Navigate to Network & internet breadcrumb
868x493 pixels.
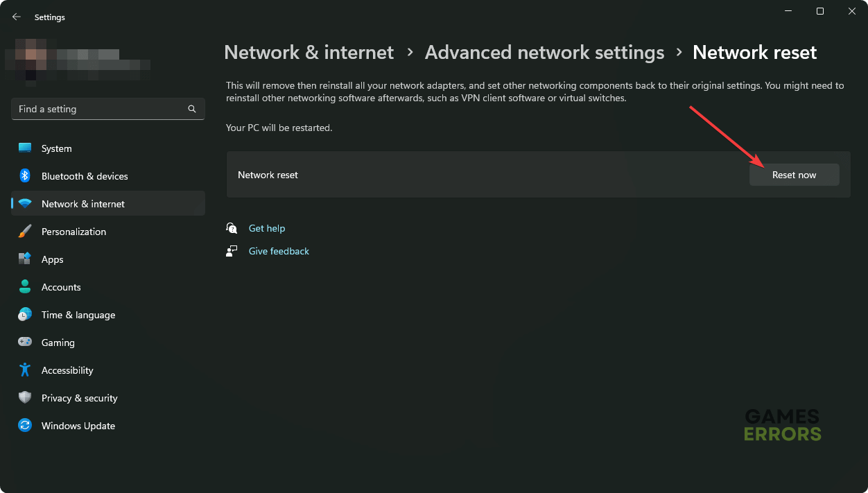[x=309, y=53]
